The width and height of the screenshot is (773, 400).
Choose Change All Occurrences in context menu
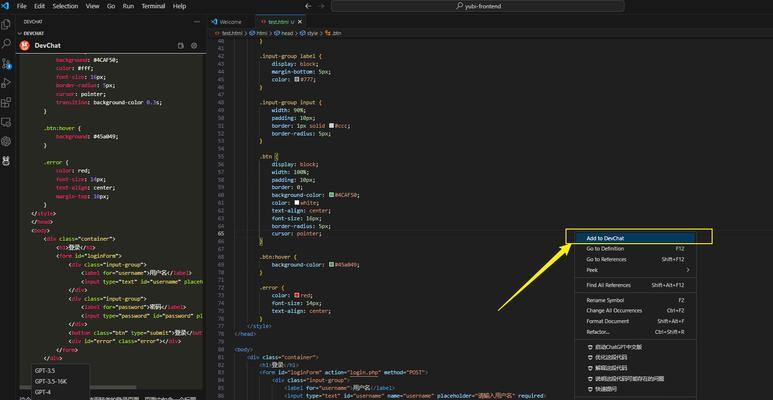pyautogui.click(x=635, y=311)
